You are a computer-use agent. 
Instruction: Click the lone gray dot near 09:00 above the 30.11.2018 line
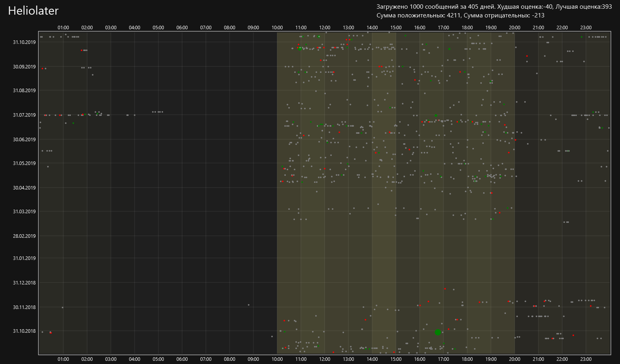point(249,305)
